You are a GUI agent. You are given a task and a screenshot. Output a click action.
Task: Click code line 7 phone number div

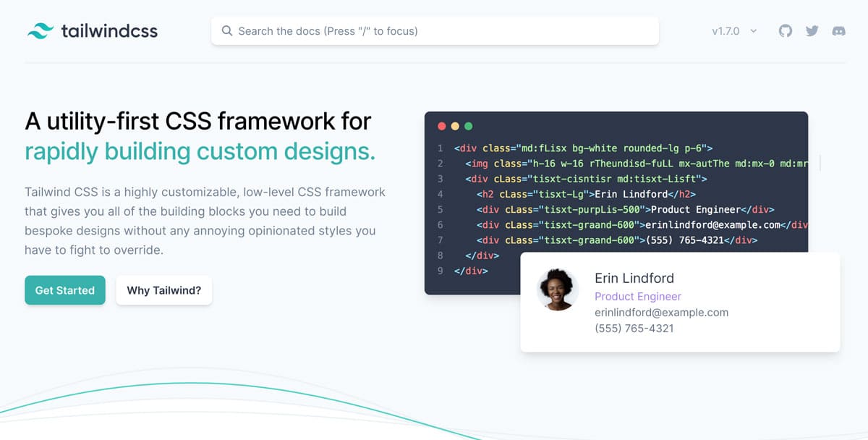(617, 240)
